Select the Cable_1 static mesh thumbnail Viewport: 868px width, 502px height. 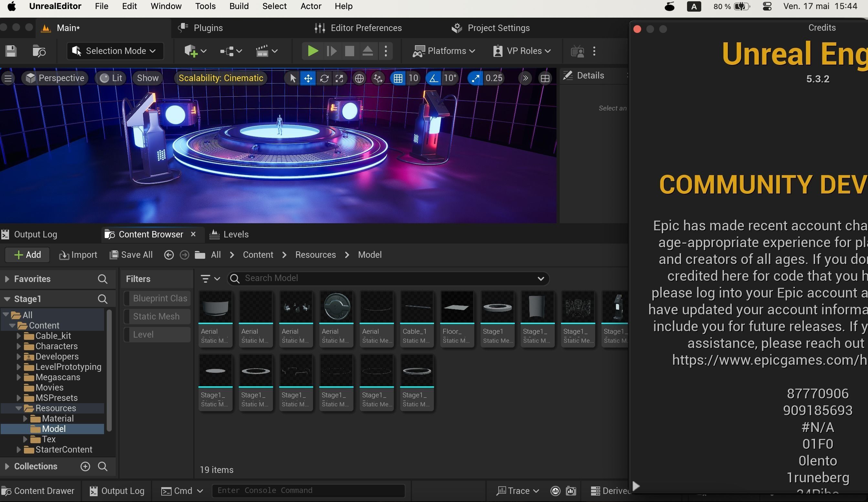click(417, 319)
